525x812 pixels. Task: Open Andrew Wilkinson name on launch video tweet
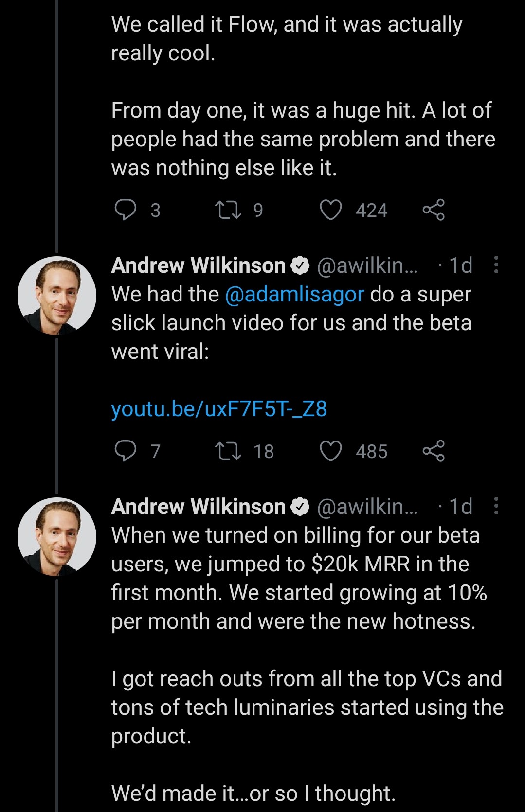(199, 265)
